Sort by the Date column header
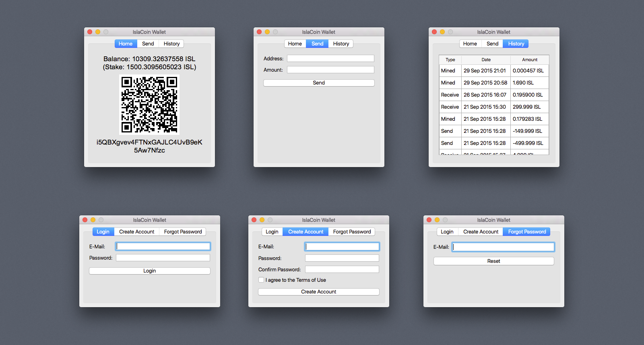Viewport: 644px width, 345px height. pos(486,60)
